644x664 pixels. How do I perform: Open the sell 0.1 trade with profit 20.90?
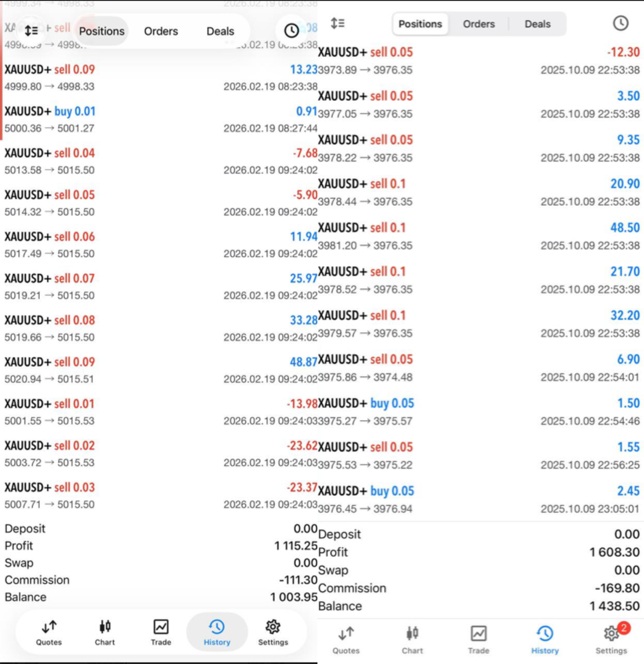click(479, 193)
